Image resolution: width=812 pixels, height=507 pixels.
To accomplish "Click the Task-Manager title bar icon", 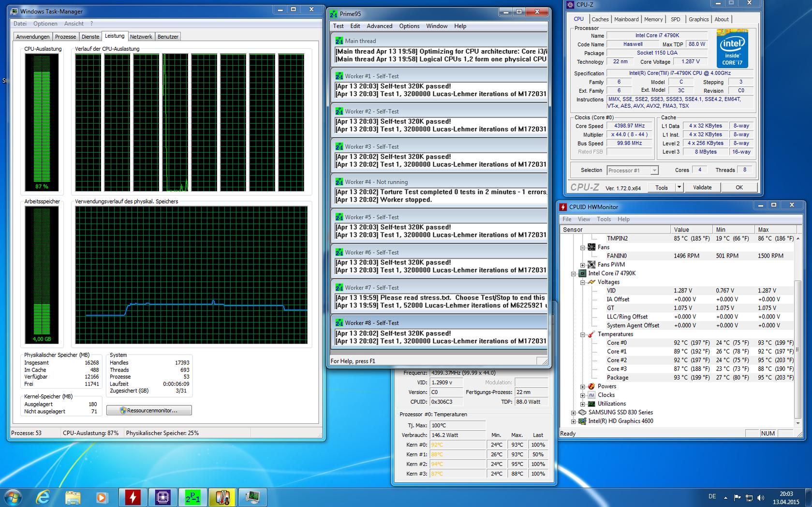I will coord(15,11).
